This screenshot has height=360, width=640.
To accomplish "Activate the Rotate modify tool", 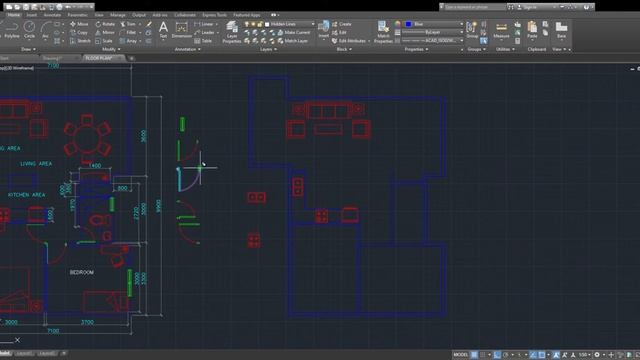I will tap(105, 24).
